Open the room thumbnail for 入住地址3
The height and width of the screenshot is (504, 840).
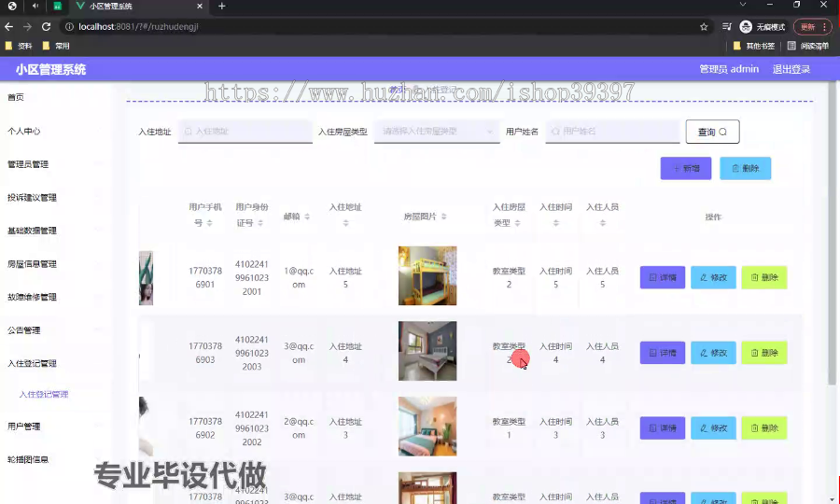(x=427, y=427)
